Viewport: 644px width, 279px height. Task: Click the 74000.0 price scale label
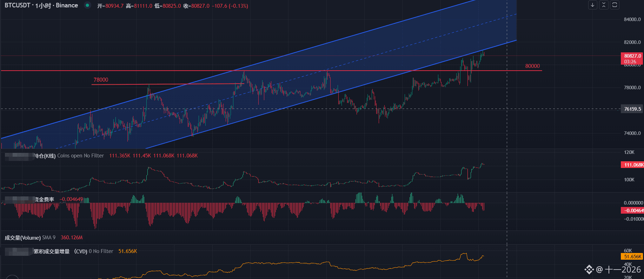[x=632, y=133]
